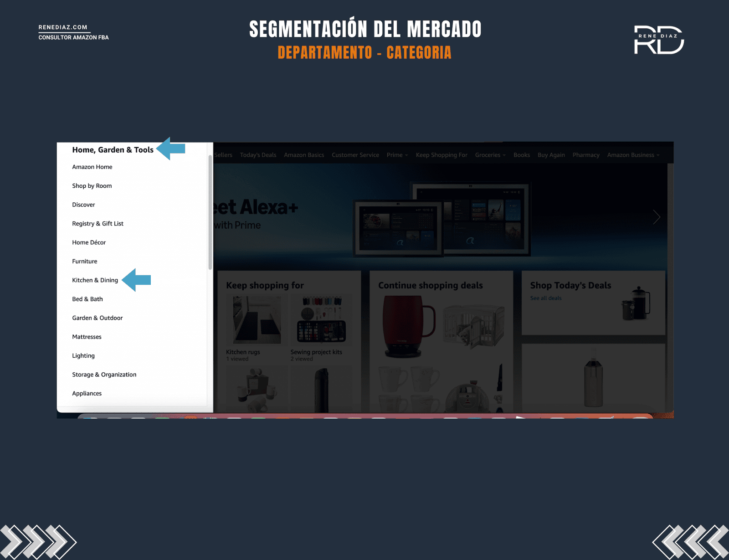729x560 pixels.
Task: Choose Garden & Outdoor from the menu
Action: coord(97,318)
